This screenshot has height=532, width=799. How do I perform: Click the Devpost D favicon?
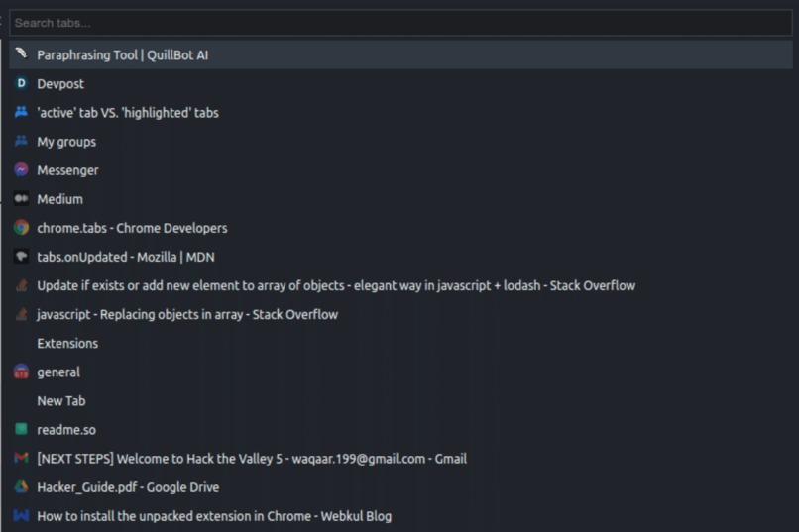point(21,83)
